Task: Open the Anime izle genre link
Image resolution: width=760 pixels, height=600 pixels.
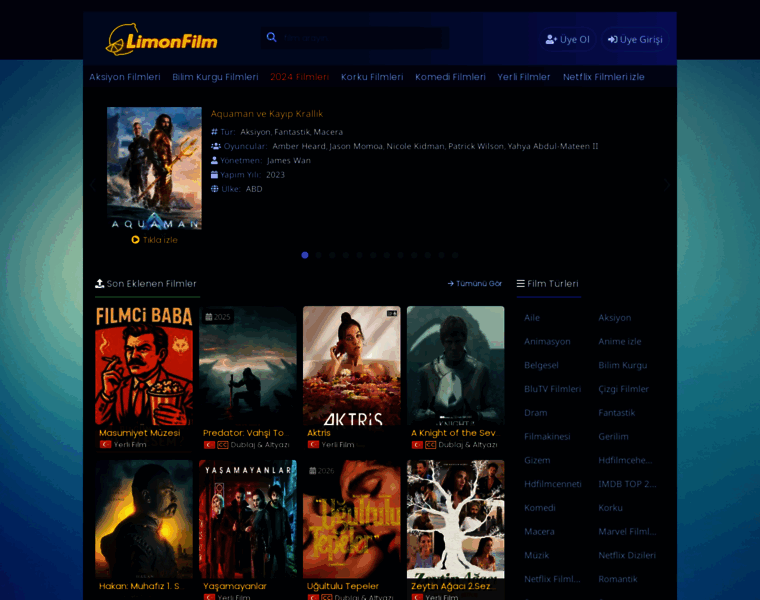Action: (x=619, y=342)
